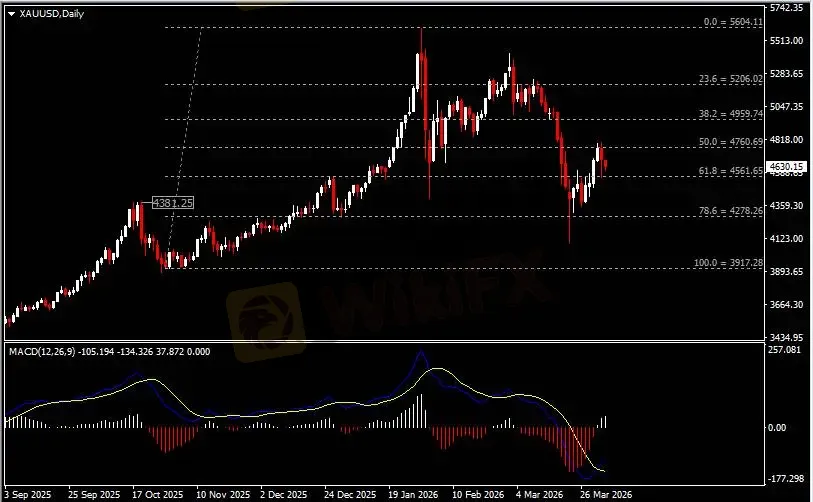813x502 pixels.
Task: Click the 4 Mar 2026 date label
Action: click(x=540, y=494)
